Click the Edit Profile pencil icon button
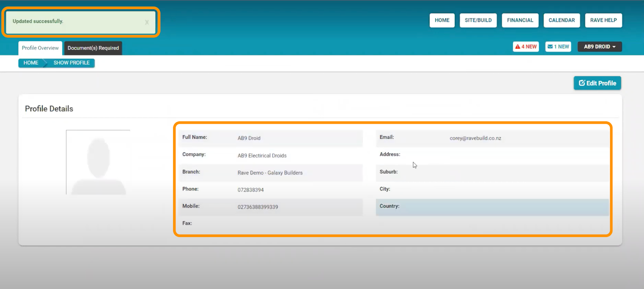The width and height of the screenshot is (644, 289). [597, 83]
